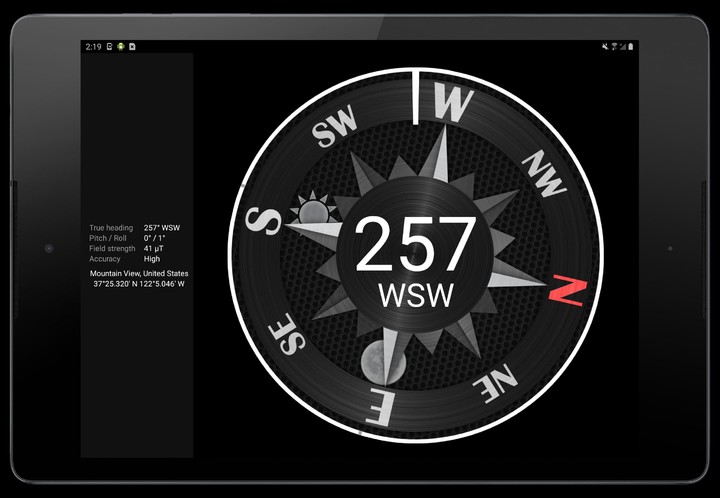Select the True heading 257° WSW value

(x=162, y=228)
